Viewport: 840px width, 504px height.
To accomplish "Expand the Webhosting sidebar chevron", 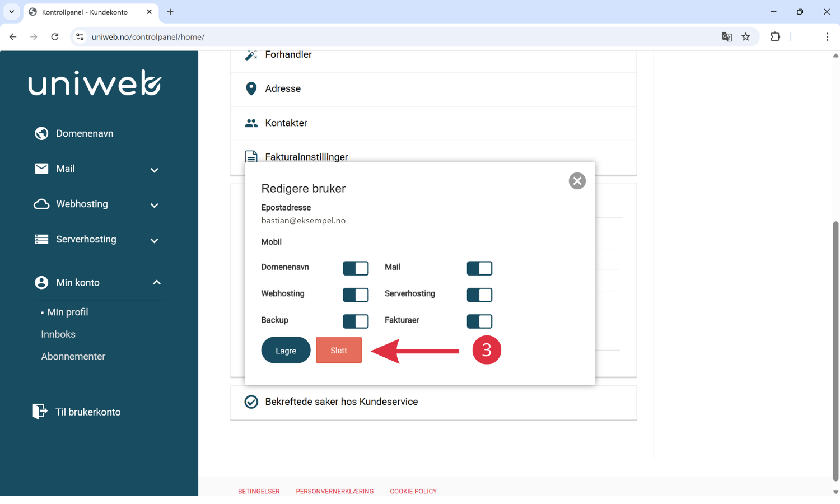I will pos(155,206).
